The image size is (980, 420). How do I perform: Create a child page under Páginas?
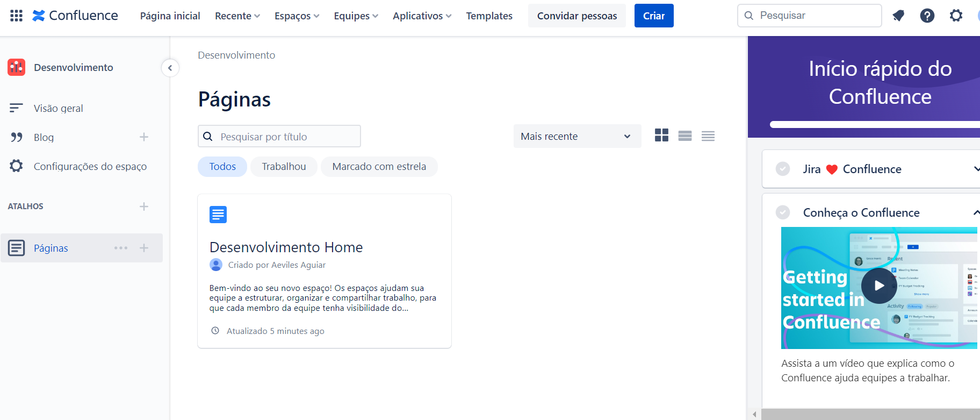[x=144, y=248]
